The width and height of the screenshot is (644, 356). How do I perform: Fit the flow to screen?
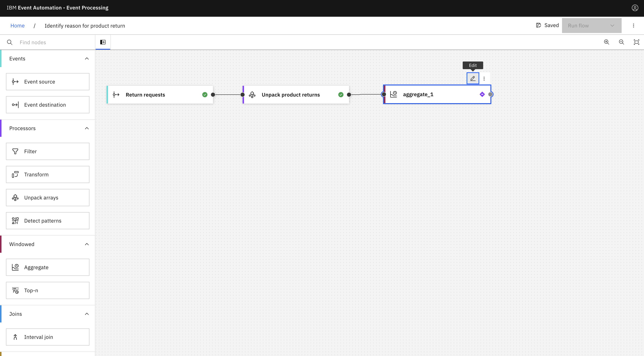[x=636, y=42]
